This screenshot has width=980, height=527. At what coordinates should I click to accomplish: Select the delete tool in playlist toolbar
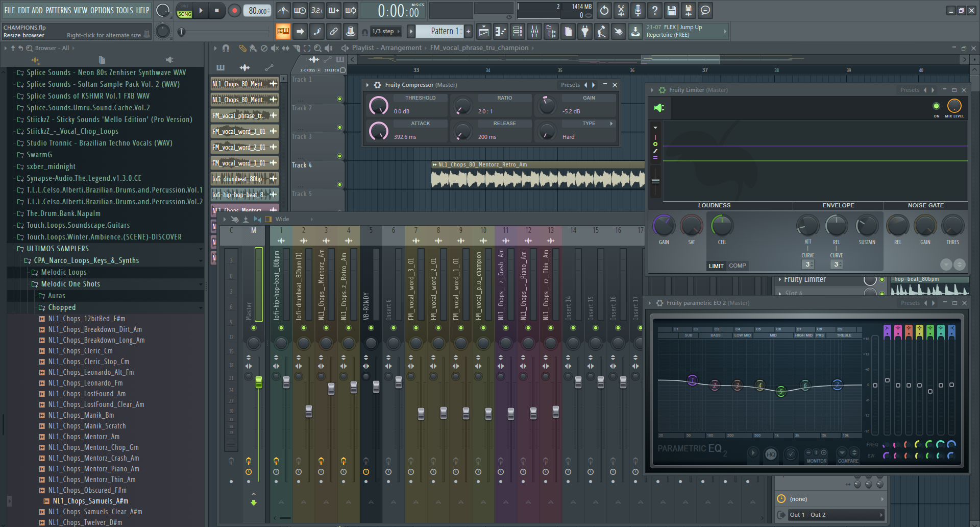(264, 48)
